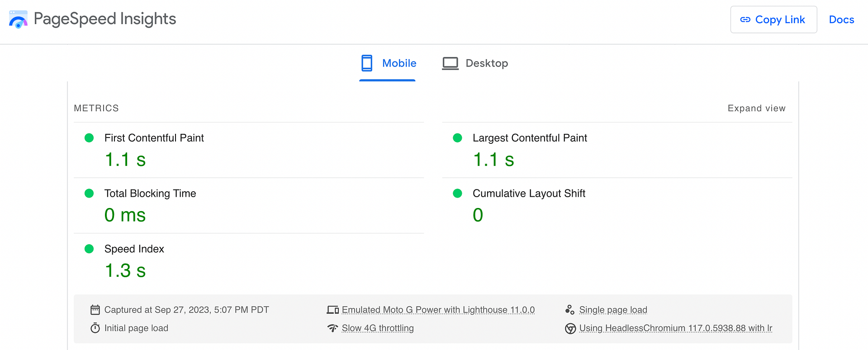Image resolution: width=868 pixels, height=350 pixels.
Task: Click the desktop laptop icon
Action: click(450, 63)
